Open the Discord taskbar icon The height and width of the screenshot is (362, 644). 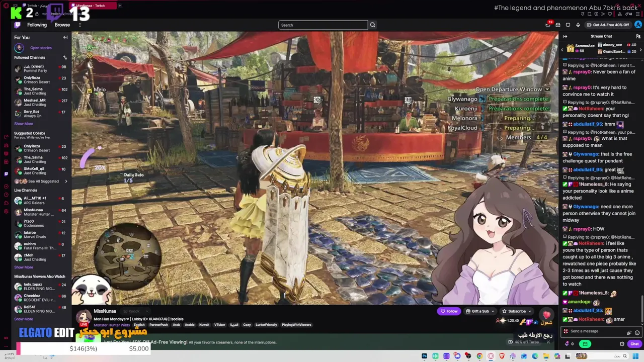[x=457, y=356]
